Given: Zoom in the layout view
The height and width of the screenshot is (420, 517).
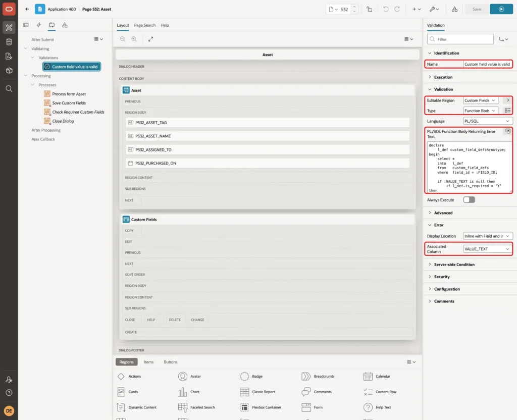Looking at the screenshot, I should (x=134, y=39).
